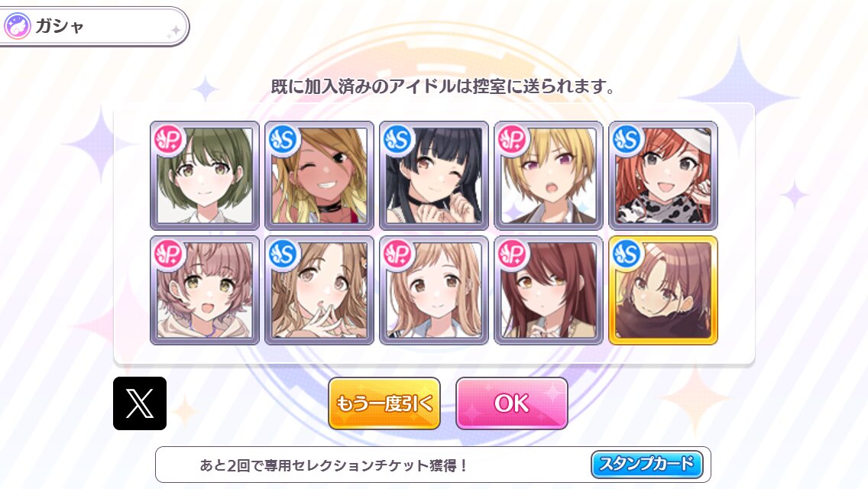
Task: View the black-haired idol with choker card
Action: point(434,176)
